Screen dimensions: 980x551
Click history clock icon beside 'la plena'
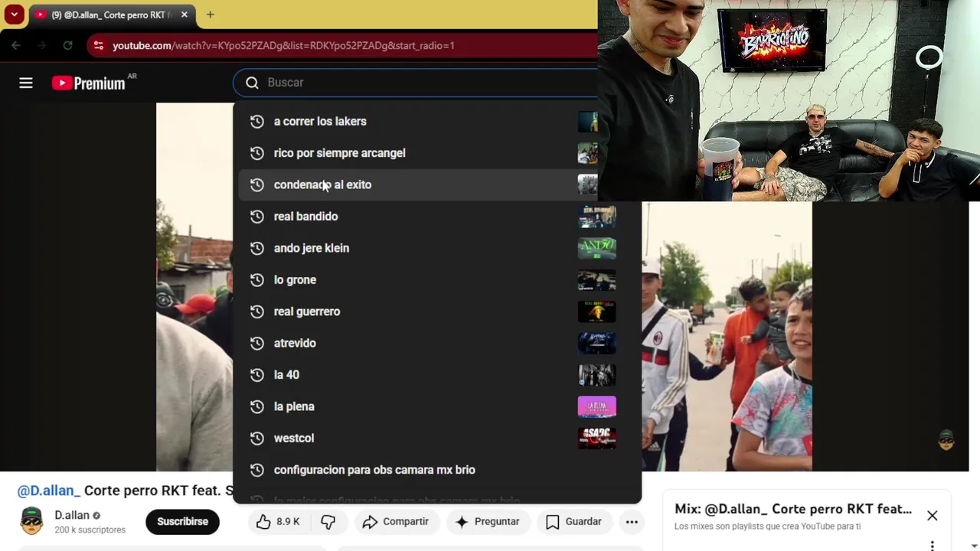click(257, 406)
